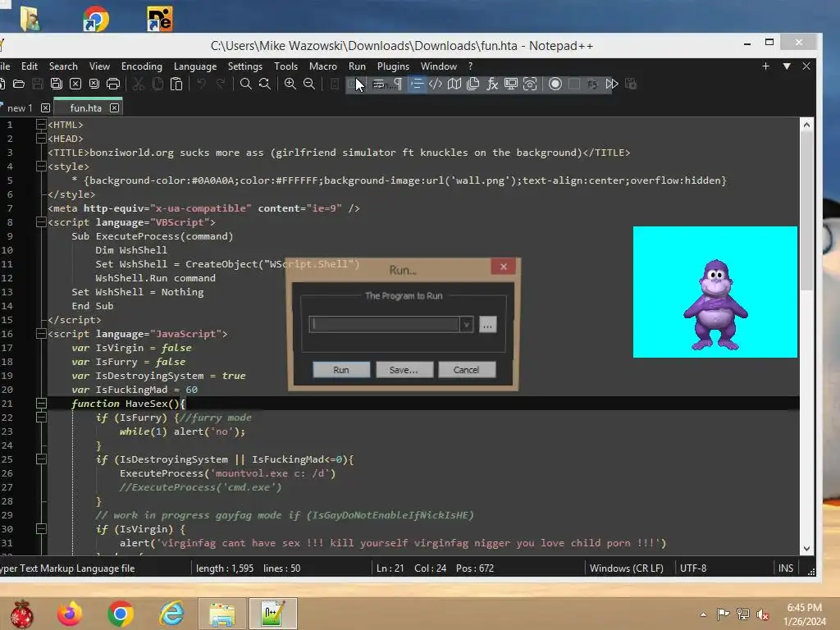Collapse the HaveSex function fold on line 21

(41, 404)
